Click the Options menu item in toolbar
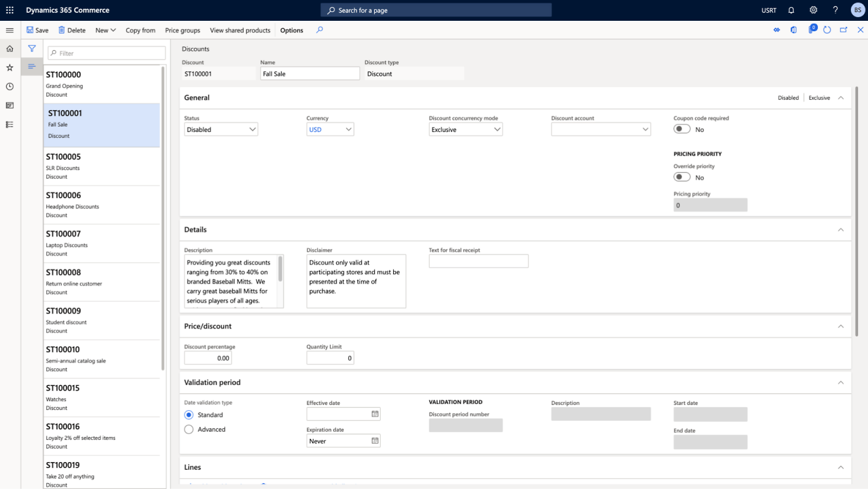Viewport: 868px width, 489px height. pyautogui.click(x=292, y=30)
